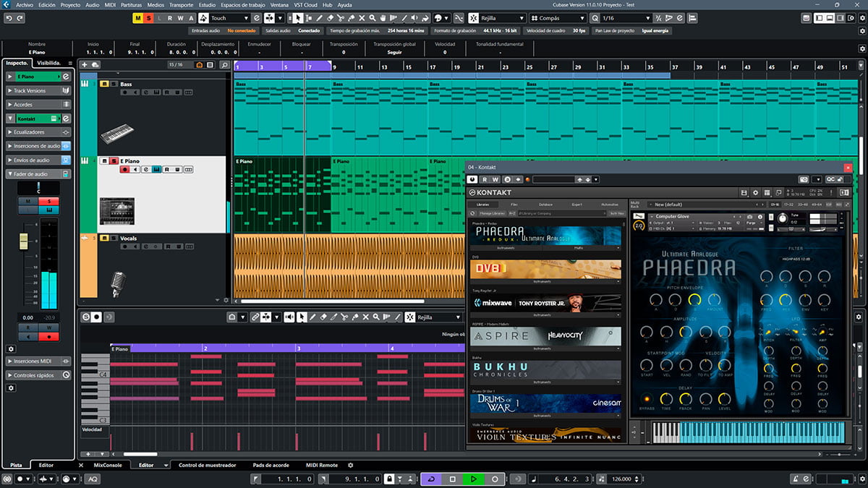Select the eraser tool in the key editor toolbar
Screen dimensions: 868x488
pyautogui.click(x=323, y=317)
